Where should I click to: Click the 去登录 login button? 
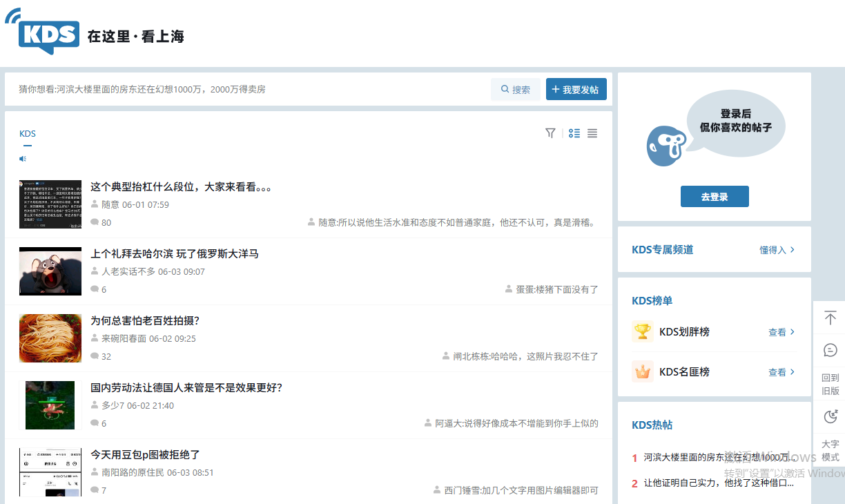715,197
